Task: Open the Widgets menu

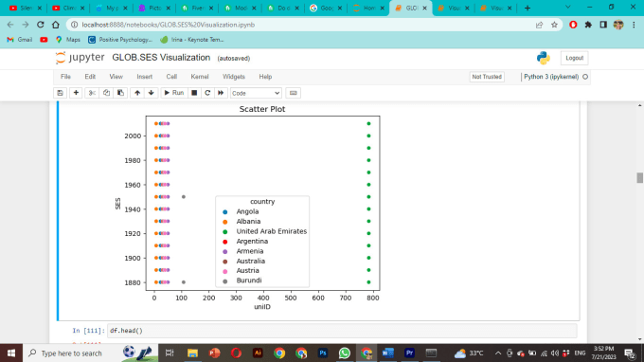Action: coord(234,77)
